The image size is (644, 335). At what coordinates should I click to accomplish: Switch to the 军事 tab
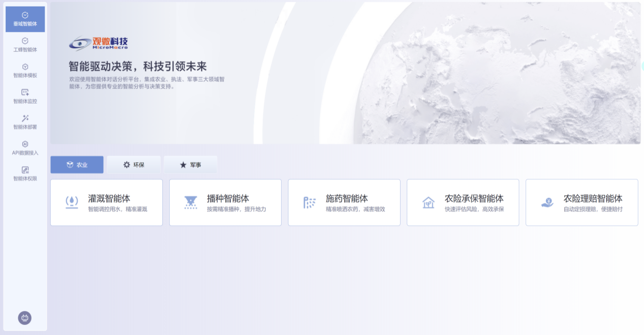point(191,165)
